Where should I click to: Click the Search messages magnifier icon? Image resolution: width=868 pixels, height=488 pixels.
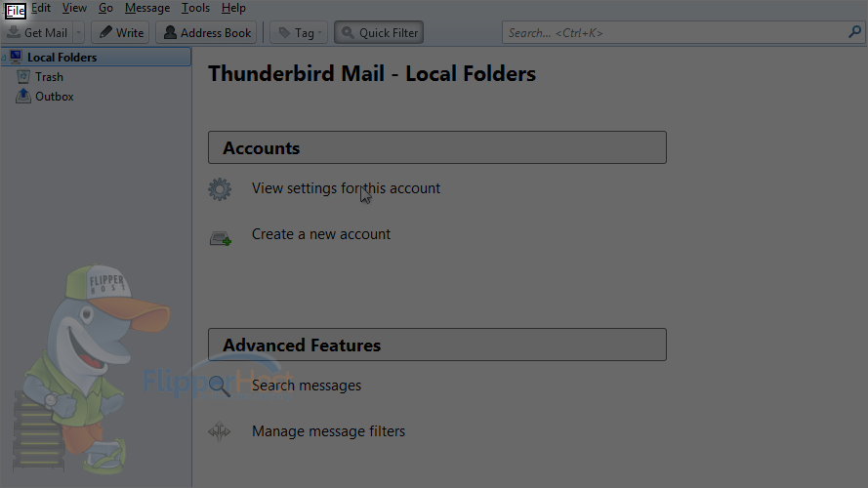220,386
